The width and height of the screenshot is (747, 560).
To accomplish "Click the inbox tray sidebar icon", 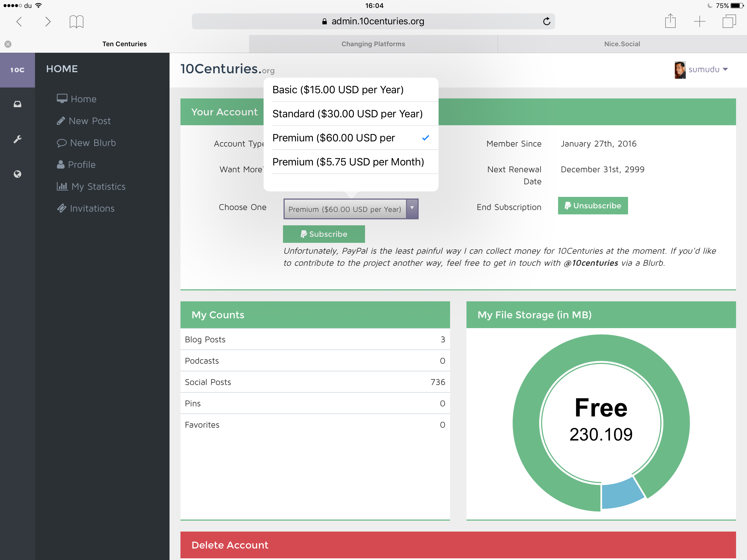I will pyautogui.click(x=17, y=104).
